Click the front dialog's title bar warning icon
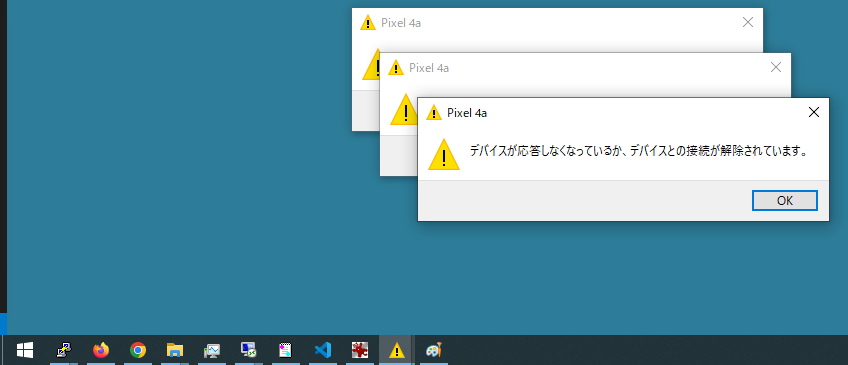 click(434, 112)
